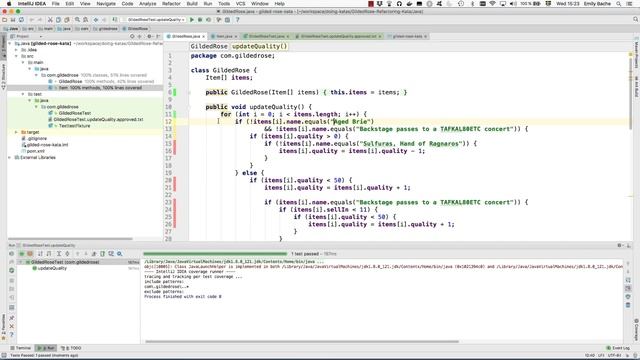Collapse the test folder in project tree
This screenshot has height=360, width=640.
click(23, 94)
